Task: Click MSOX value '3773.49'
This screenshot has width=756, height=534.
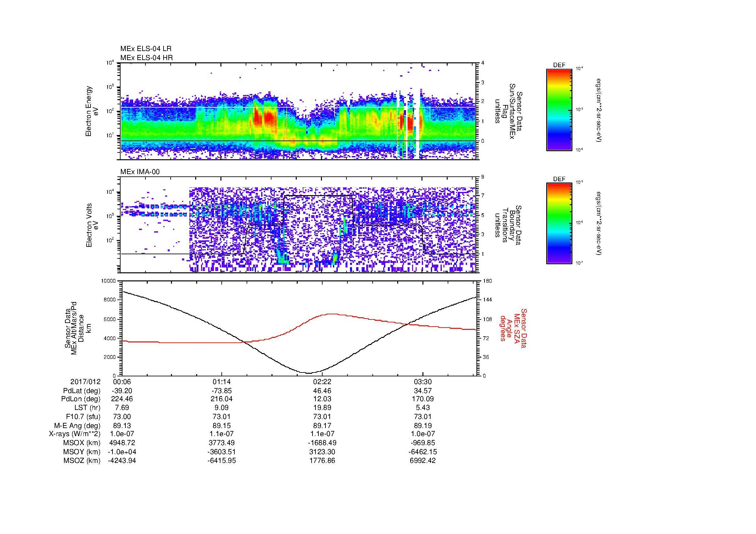Action: click(x=222, y=443)
